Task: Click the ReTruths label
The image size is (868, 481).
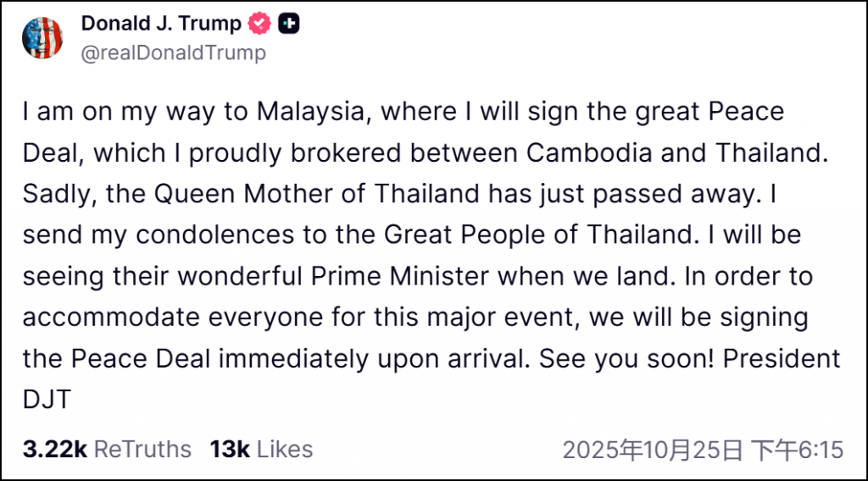Action: (142, 449)
